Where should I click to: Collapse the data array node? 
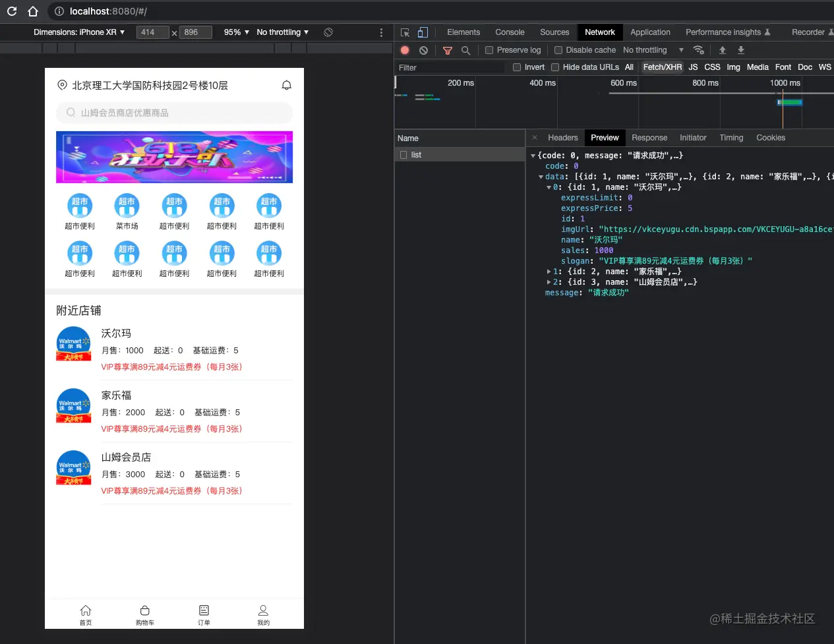point(541,177)
